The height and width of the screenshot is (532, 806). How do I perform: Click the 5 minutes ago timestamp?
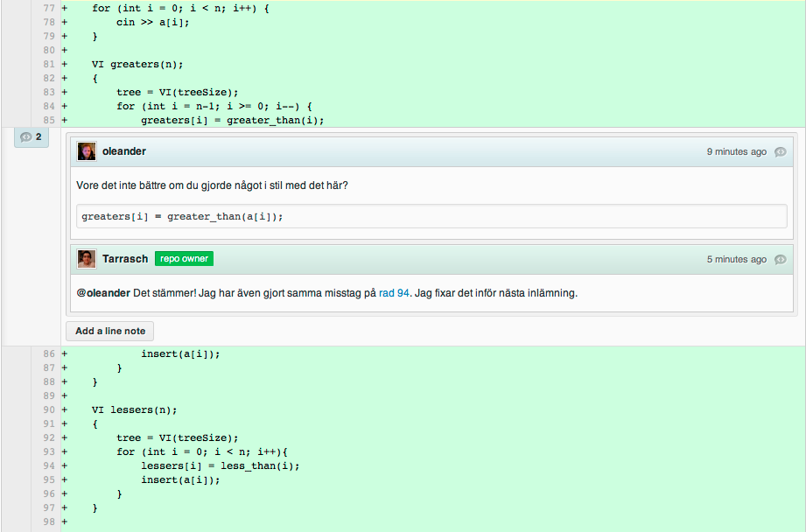[736, 260]
